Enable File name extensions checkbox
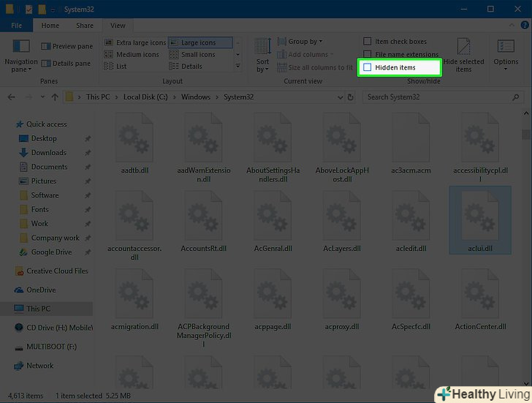This screenshot has height=403, width=532. click(367, 54)
